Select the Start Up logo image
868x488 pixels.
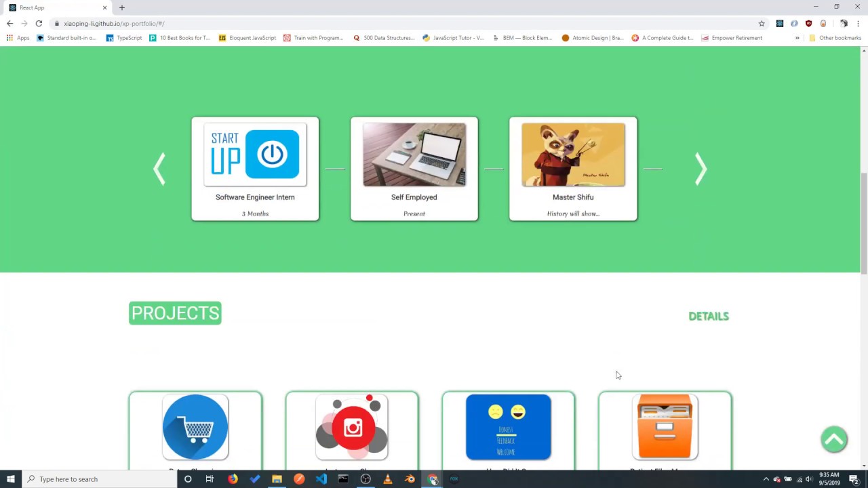tap(255, 155)
